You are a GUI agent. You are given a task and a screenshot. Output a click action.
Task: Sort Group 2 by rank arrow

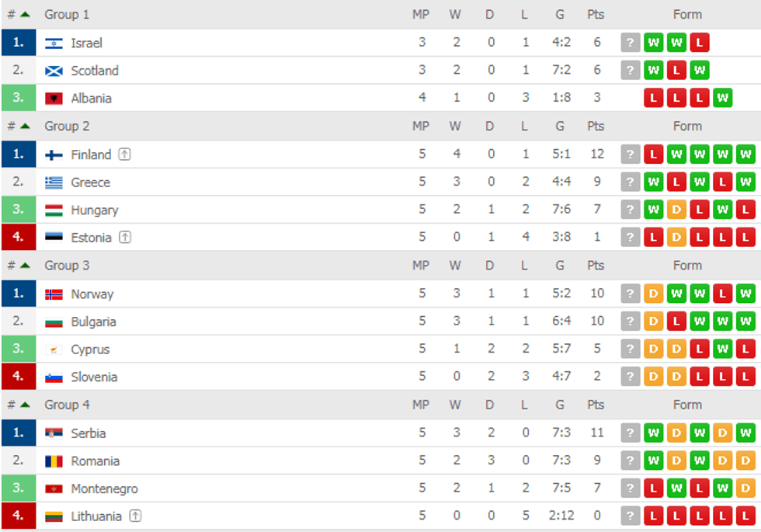tap(25, 126)
